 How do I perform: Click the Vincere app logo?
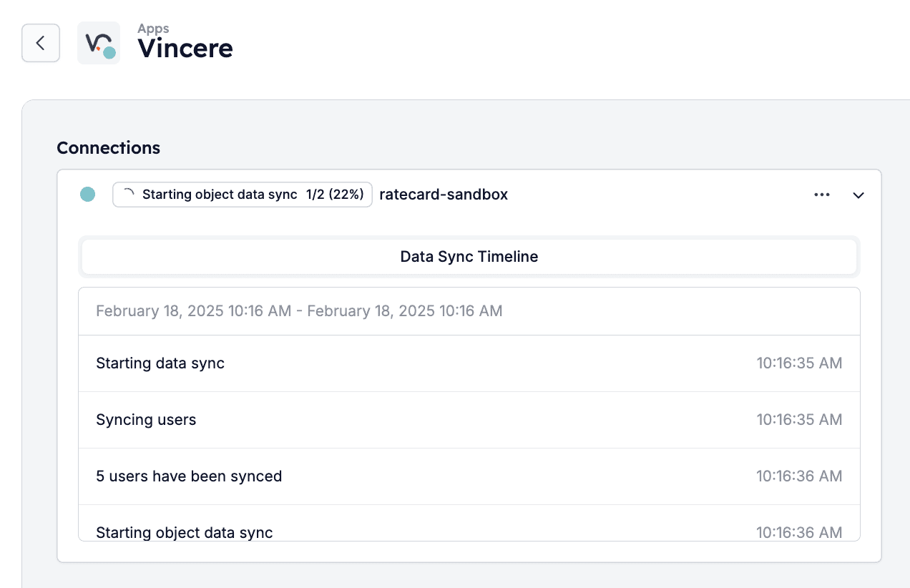tap(99, 43)
